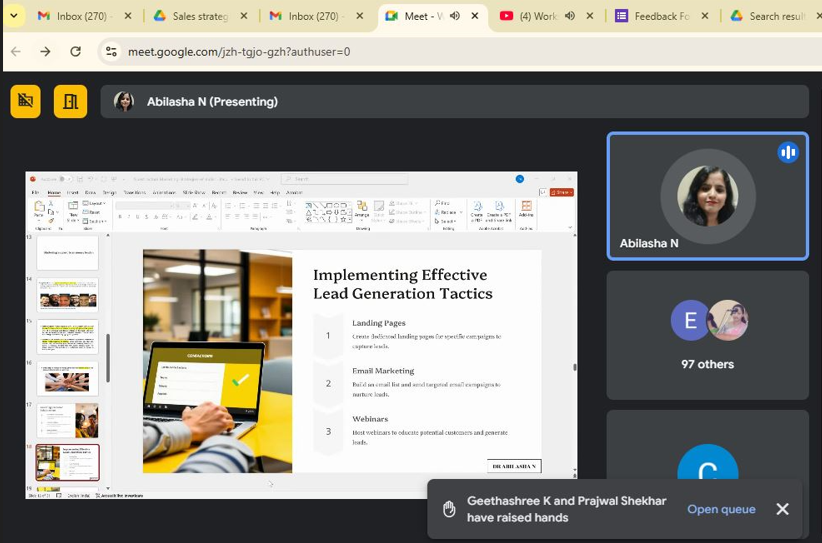Click the yellow leave-room door icon
This screenshot has width=822, height=543.
[70, 101]
